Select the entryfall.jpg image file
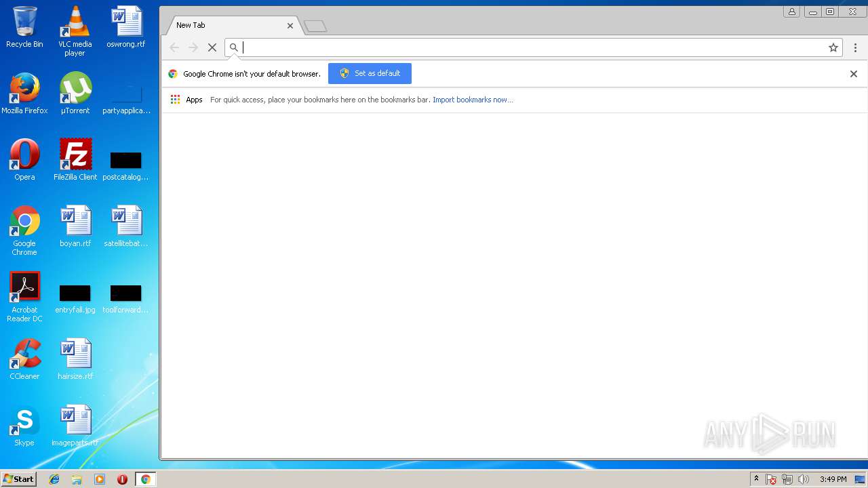Screen dimensions: 868x488 click(x=75, y=298)
